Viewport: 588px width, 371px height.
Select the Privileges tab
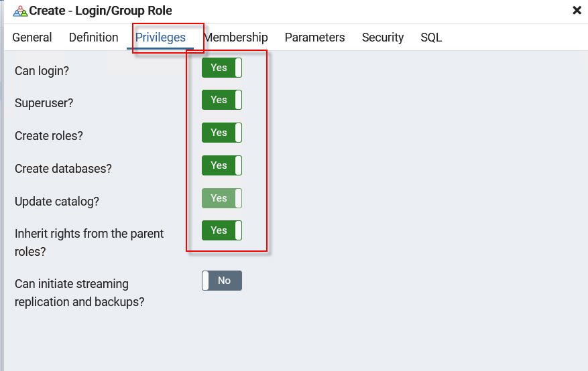[160, 38]
